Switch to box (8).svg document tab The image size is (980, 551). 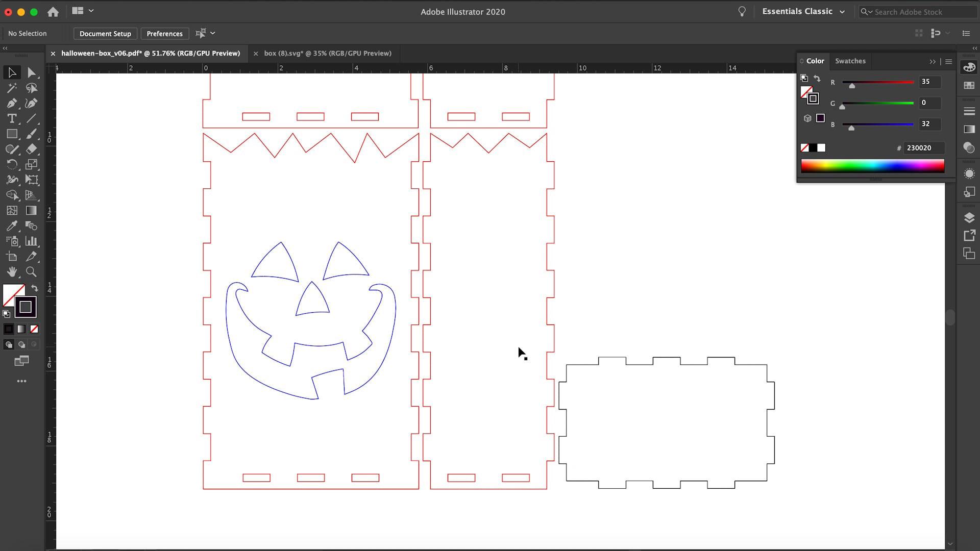[x=327, y=53]
